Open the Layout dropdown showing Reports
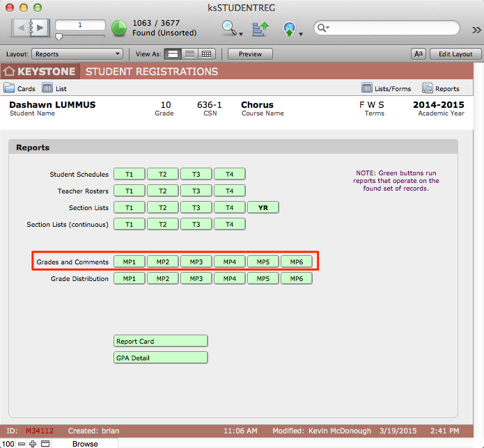This screenshot has height=448, width=484. coord(77,54)
